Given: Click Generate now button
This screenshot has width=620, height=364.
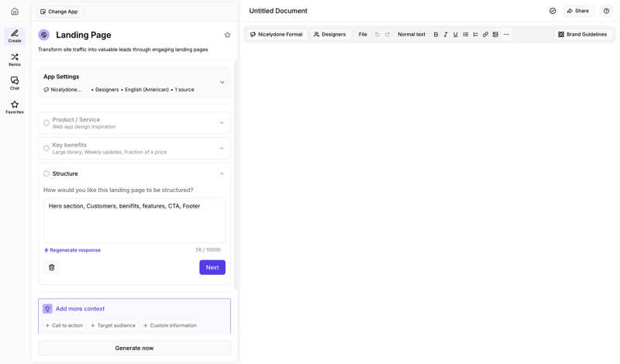Looking at the screenshot, I should 134,349.
